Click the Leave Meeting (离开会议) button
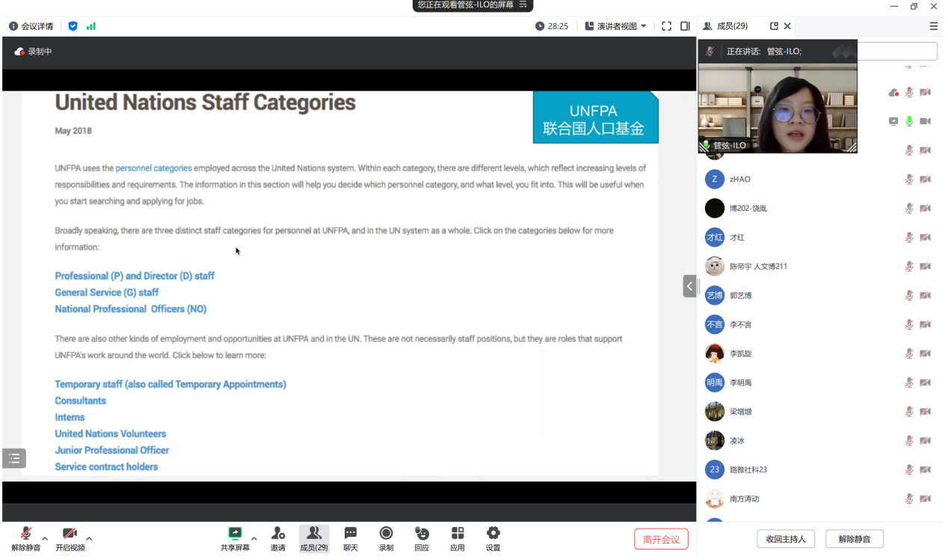Screen dimensions: 948x560 [x=661, y=539]
